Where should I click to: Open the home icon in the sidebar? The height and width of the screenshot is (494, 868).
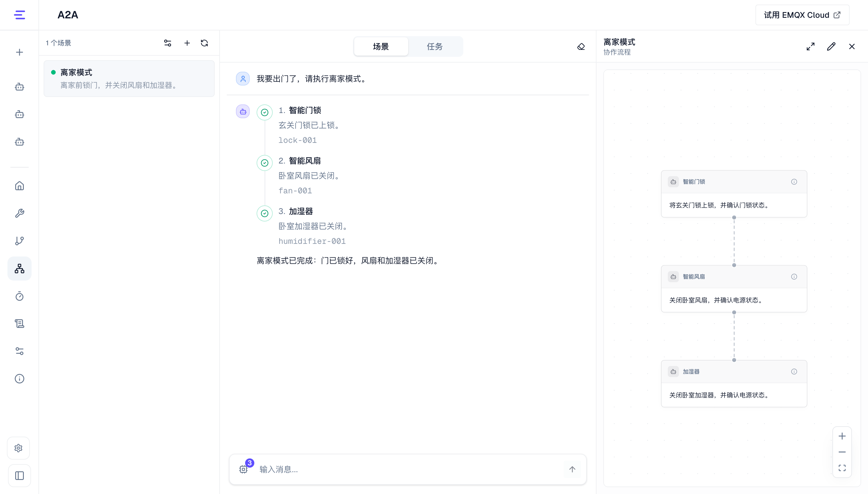pos(19,186)
